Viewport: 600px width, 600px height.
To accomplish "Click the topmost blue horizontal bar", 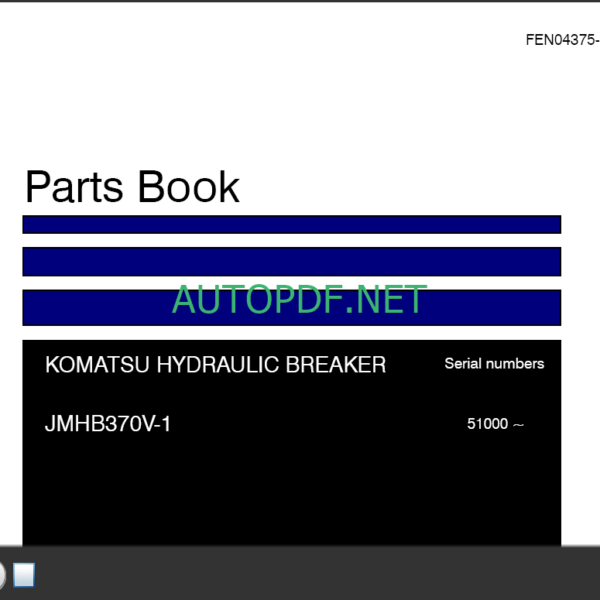I will pyautogui.click(x=291, y=225).
